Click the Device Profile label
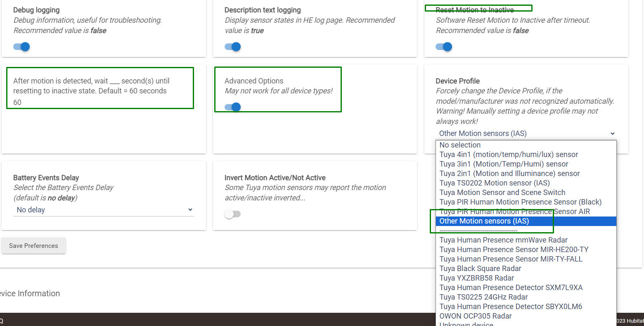The height and width of the screenshot is (326, 644). pyautogui.click(x=457, y=81)
